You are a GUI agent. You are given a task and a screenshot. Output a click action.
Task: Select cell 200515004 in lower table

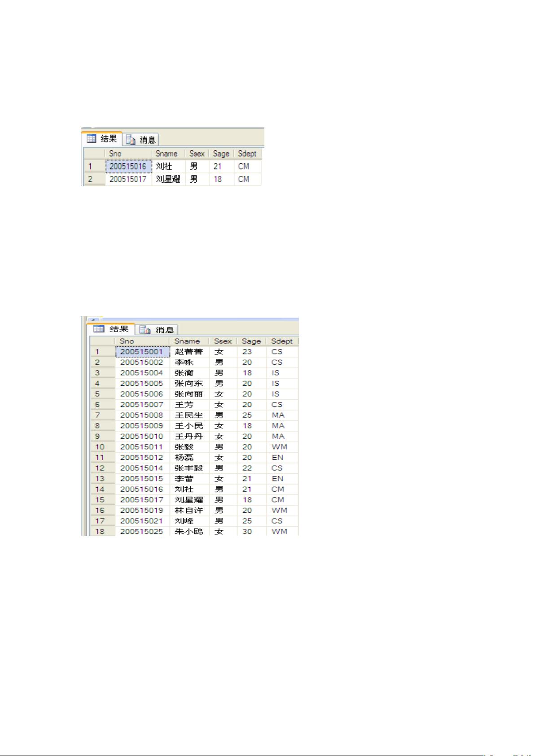pos(142,373)
